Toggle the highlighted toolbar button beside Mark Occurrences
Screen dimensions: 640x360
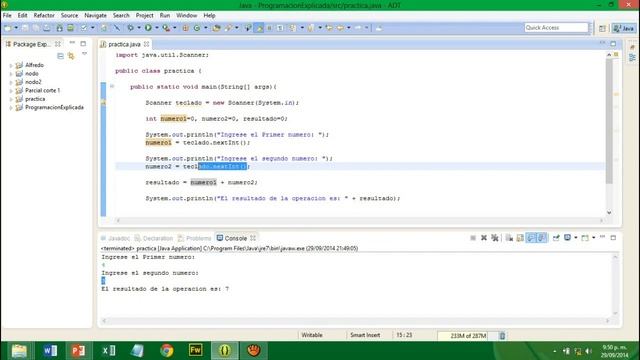pos(259,28)
